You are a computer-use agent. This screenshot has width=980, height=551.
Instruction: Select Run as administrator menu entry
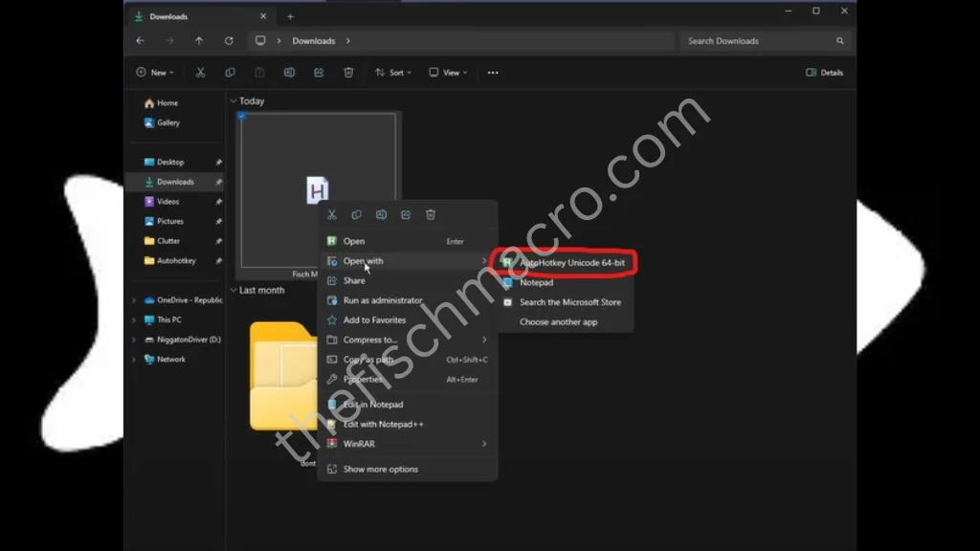click(383, 300)
